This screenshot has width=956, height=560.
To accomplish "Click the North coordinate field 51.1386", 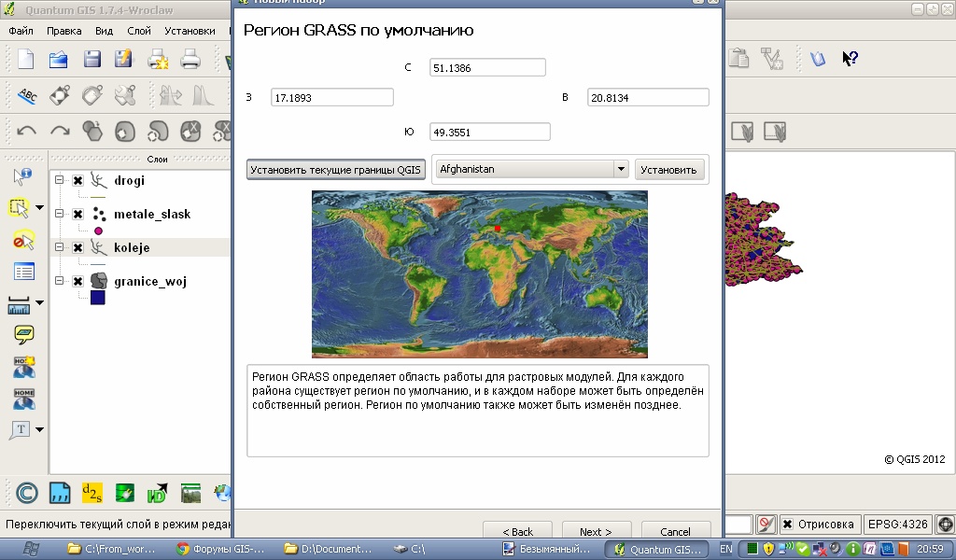I will pos(487,67).
